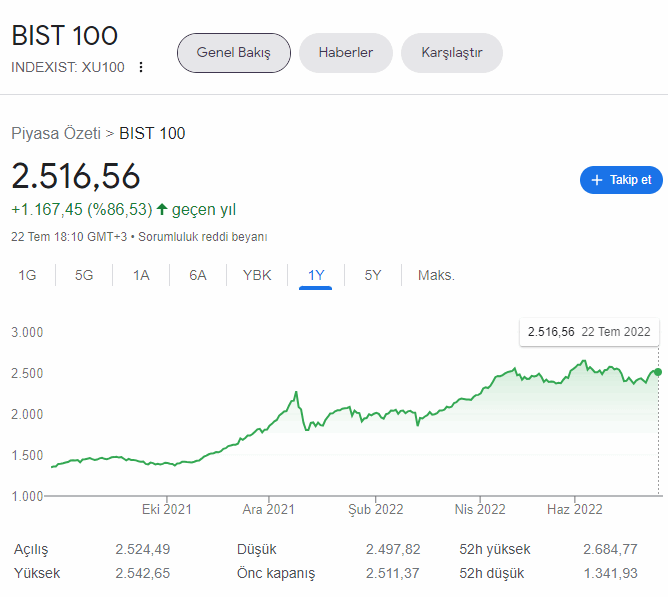Click the 3.000 y-axis label
The image size is (668, 597).
(27, 332)
